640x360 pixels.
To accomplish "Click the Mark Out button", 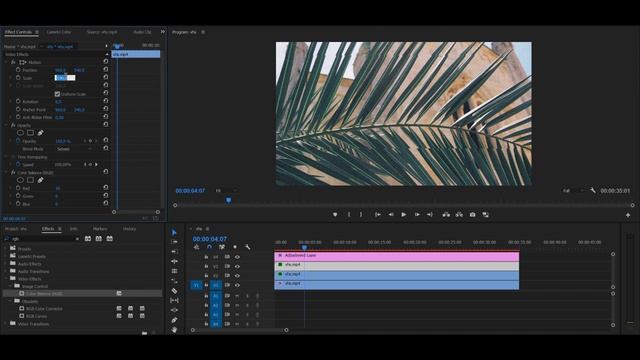I will pyautogui.click(x=361, y=214).
